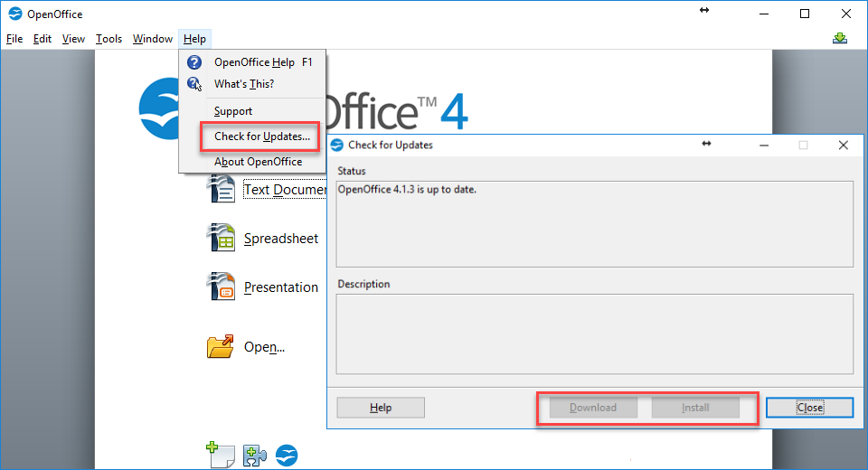The height and width of the screenshot is (470, 868).
Task: Click the Spreadsheet icon
Action: pos(222,238)
